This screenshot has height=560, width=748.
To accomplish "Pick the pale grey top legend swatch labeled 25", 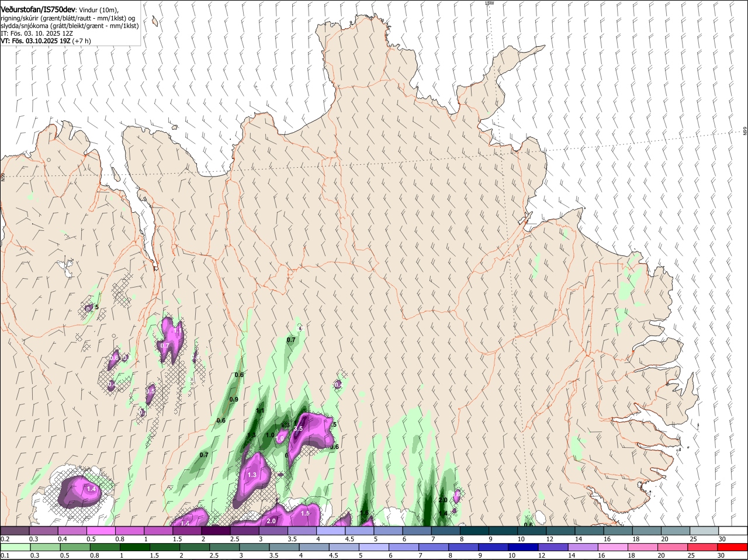I will pos(704,530).
